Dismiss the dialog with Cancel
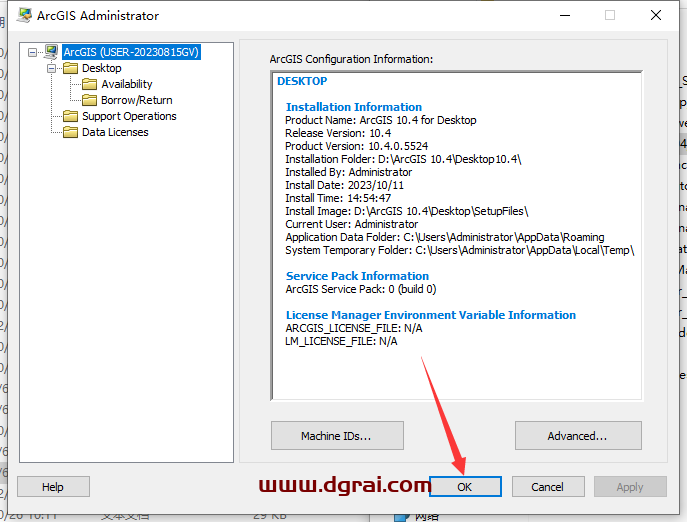687x522 pixels. [548, 487]
